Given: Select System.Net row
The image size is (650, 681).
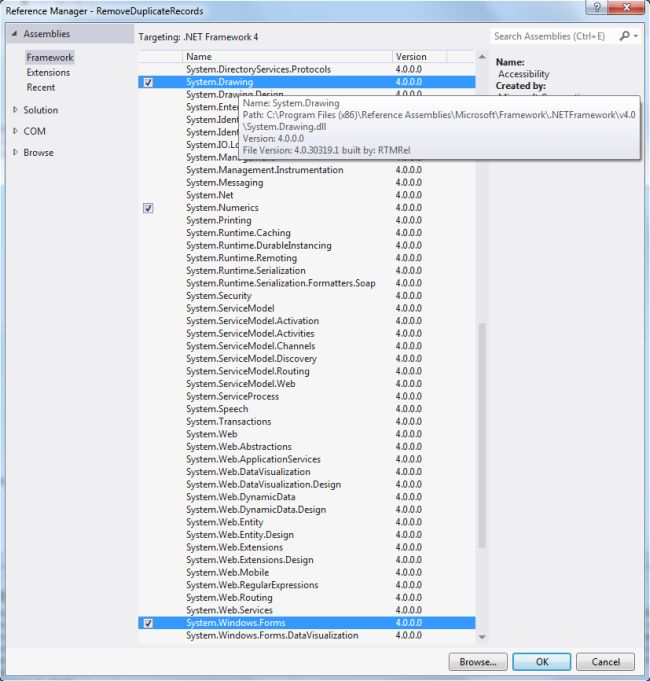Looking at the screenshot, I should point(307,195).
